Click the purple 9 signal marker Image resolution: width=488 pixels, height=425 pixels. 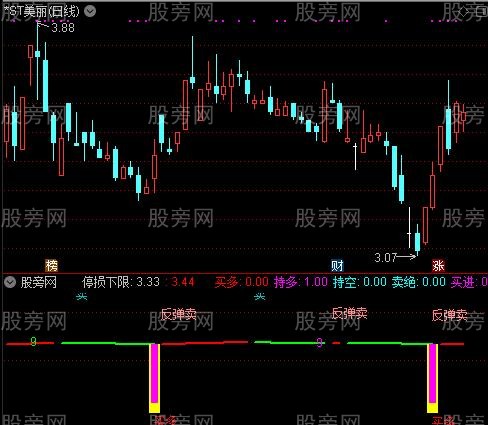[x=319, y=342]
